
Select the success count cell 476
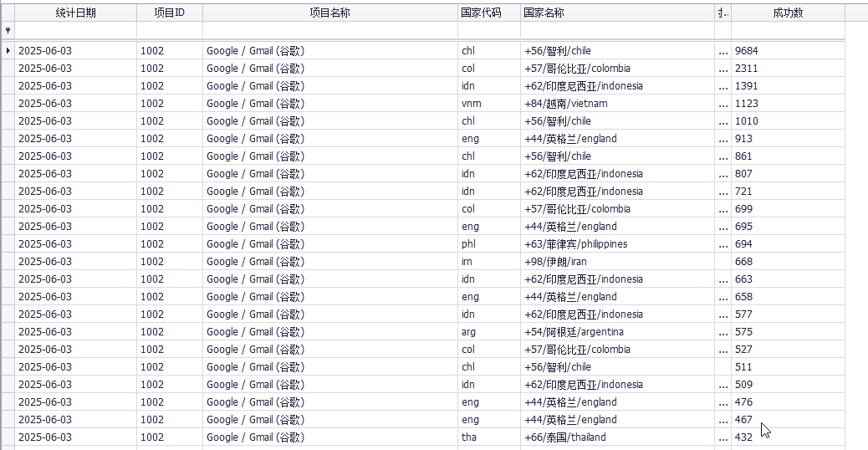pyautogui.click(x=788, y=402)
